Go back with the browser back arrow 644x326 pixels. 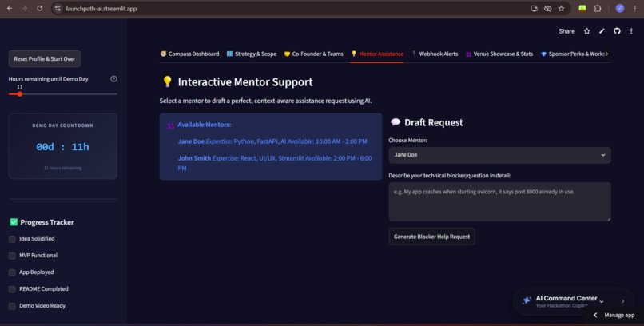pyautogui.click(x=10, y=8)
